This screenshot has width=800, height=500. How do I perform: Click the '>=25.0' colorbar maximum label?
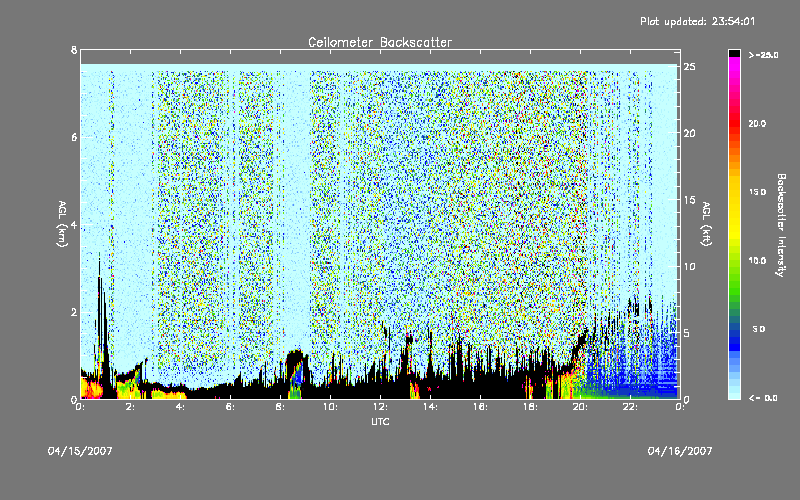(763, 55)
